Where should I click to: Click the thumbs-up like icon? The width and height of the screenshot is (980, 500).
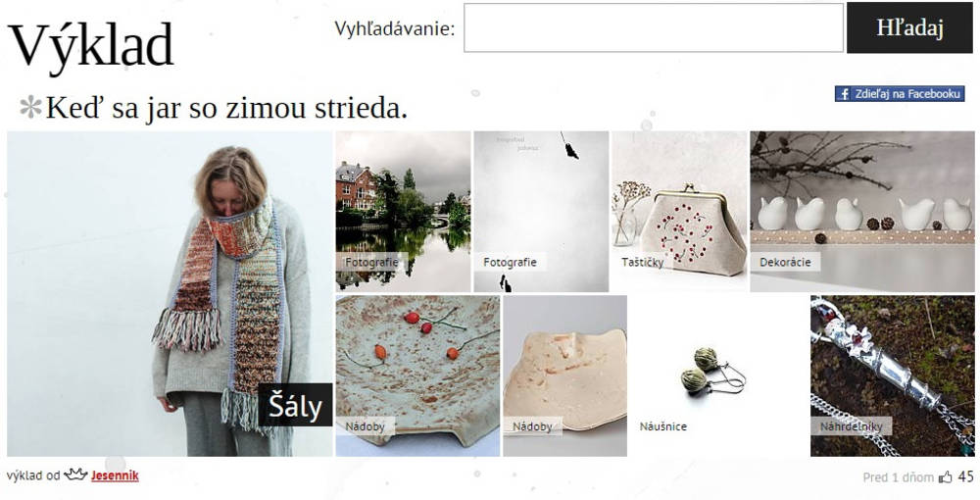(x=945, y=476)
